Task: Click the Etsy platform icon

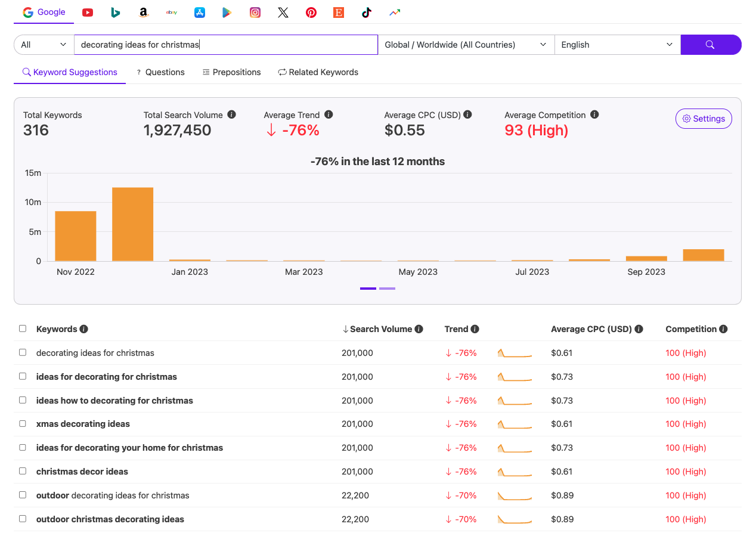Action: point(339,13)
